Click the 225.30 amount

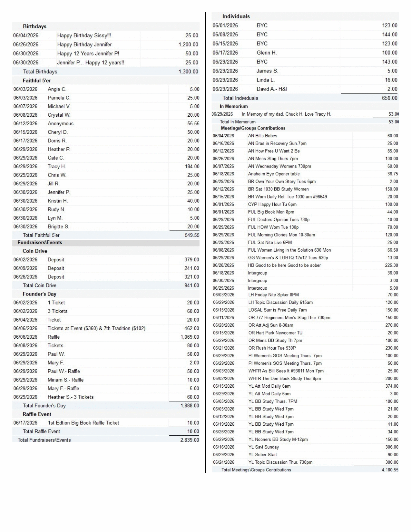tap(391, 266)
